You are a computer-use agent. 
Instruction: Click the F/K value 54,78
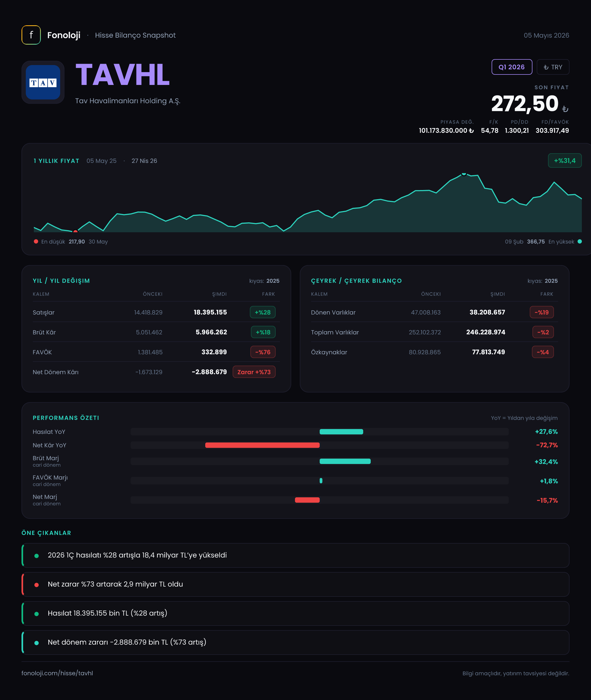point(489,130)
